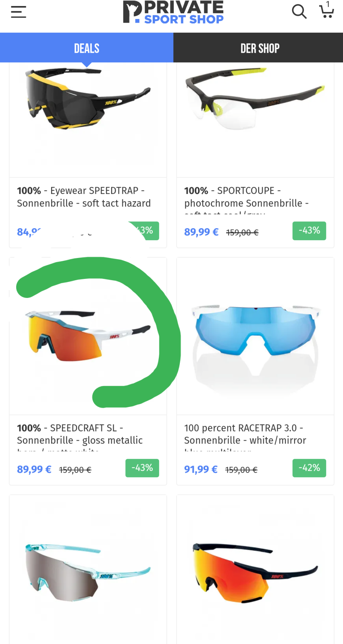Screen dimensions: 343x644
Task: Click the search magnifier icon
Action: click(299, 12)
